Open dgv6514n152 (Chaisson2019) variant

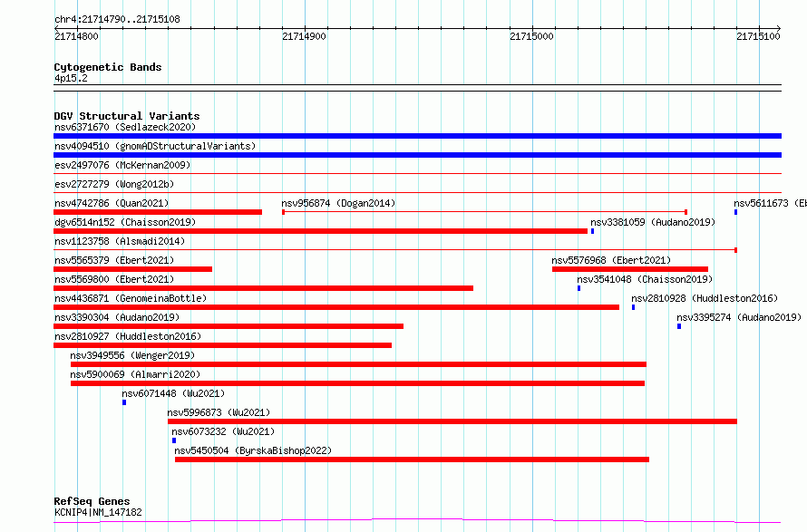tap(125, 222)
